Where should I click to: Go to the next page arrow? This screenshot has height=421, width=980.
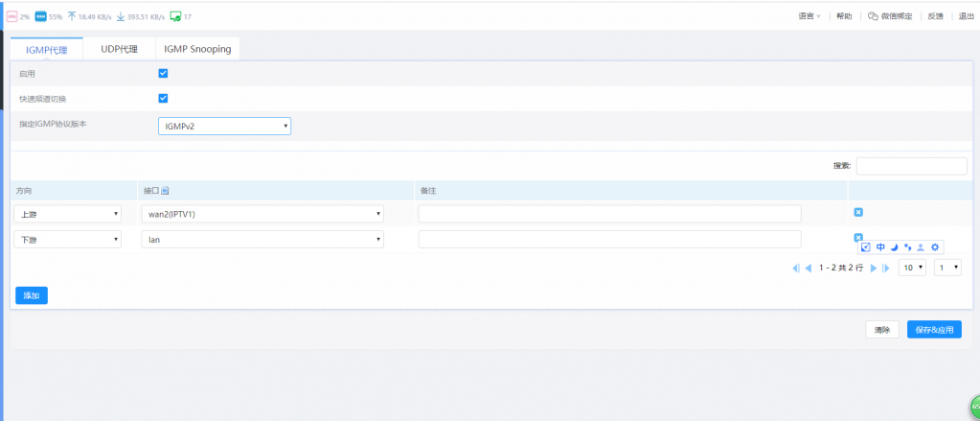point(873,269)
